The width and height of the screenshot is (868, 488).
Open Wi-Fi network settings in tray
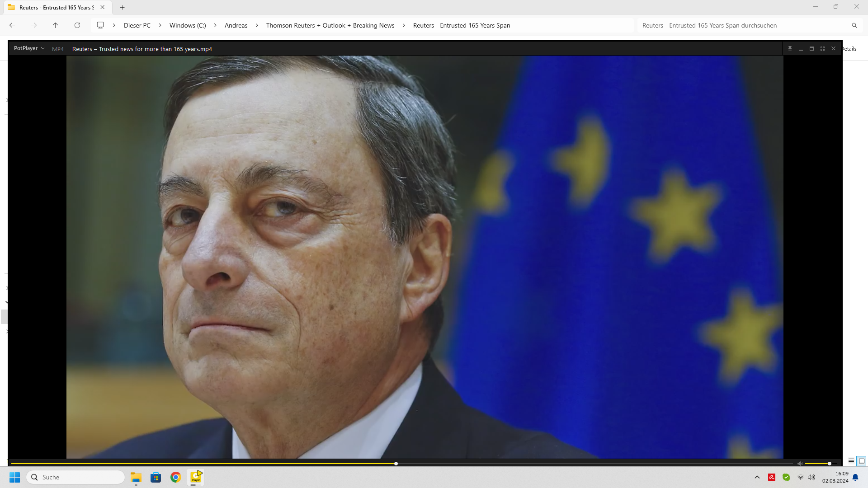[801, 477]
